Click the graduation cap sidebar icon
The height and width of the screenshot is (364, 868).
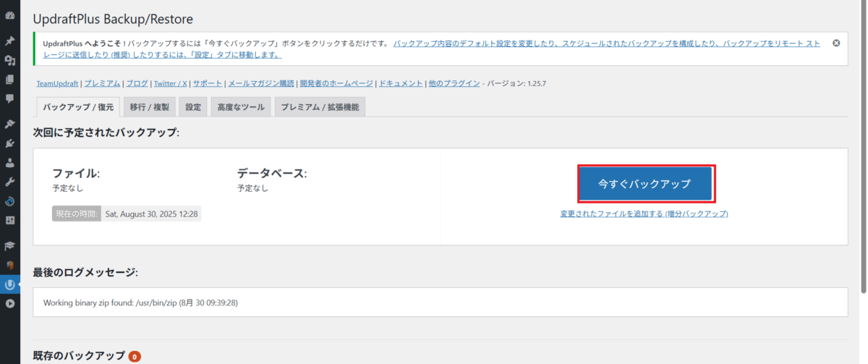click(x=9, y=246)
